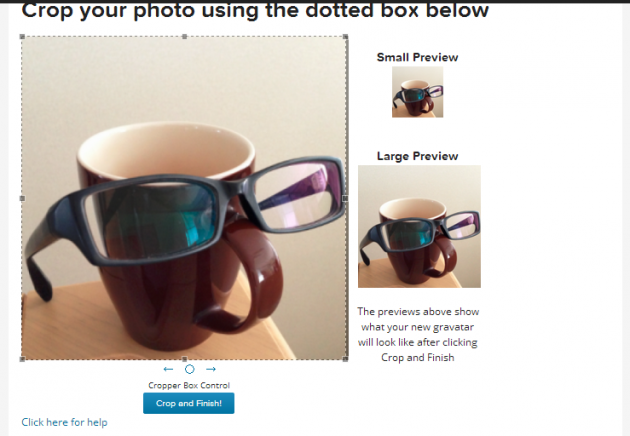This screenshot has width=630, height=436.
Task: Click the small preview thumbnail
Action: (417, 92)
